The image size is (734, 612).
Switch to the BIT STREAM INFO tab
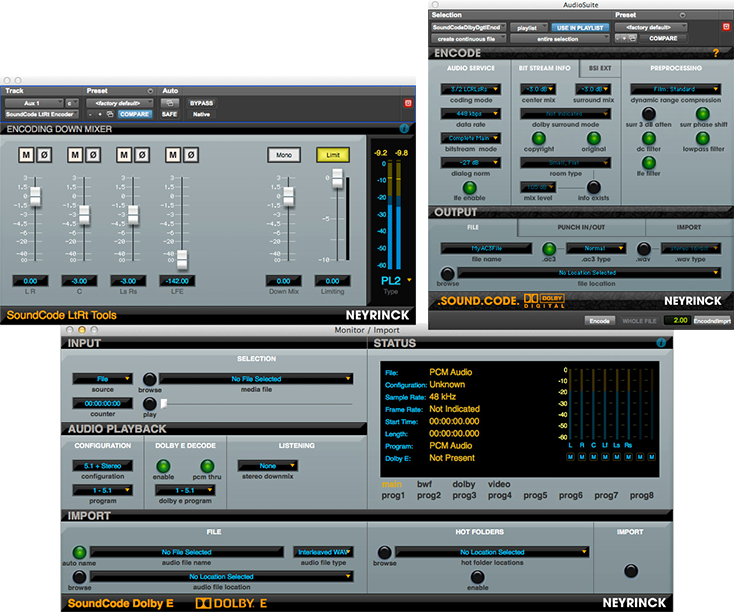544,68
